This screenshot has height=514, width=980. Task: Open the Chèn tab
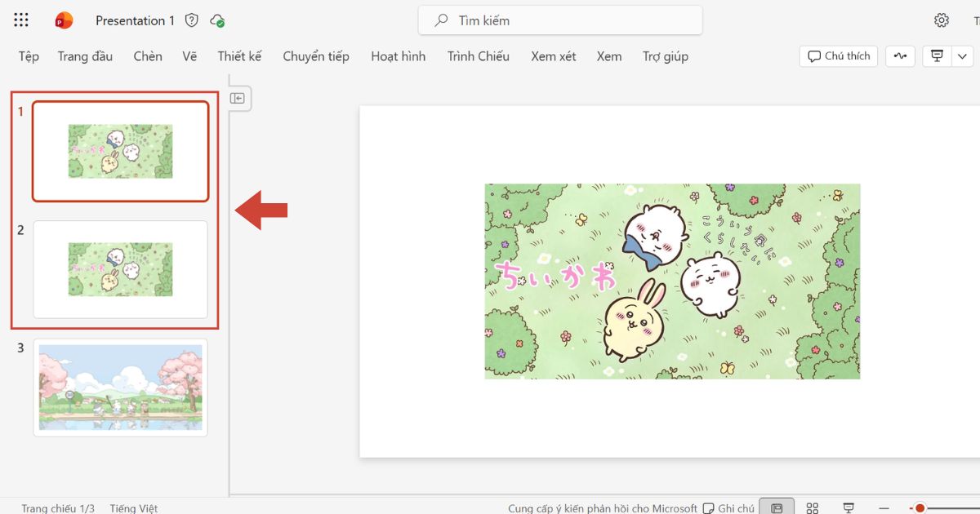pyautogui.click(x=148, y=56)
